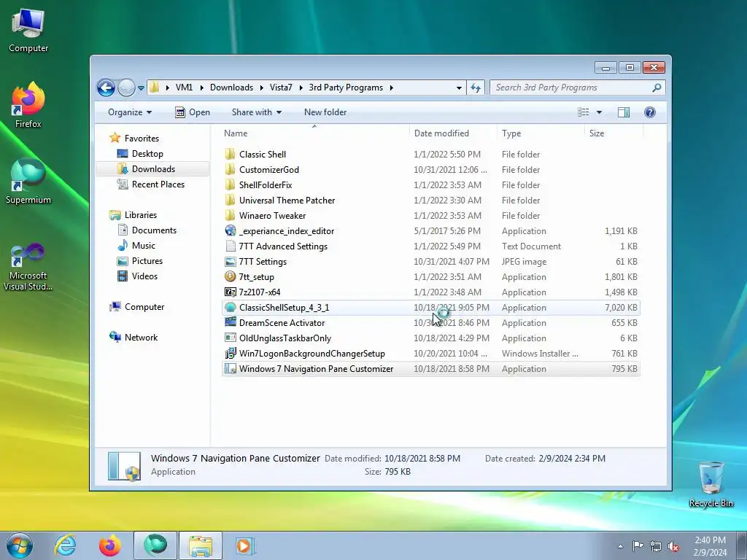Select the OldUnglassTaskbarOnly application icon

230,338
